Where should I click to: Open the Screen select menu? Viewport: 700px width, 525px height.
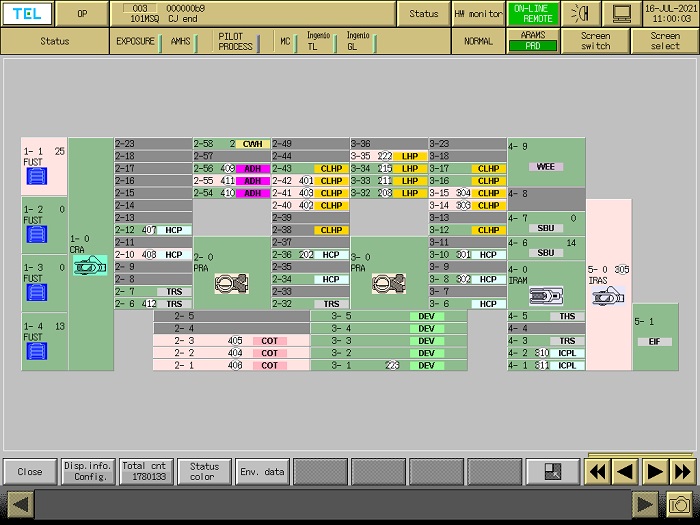point(665,41)
